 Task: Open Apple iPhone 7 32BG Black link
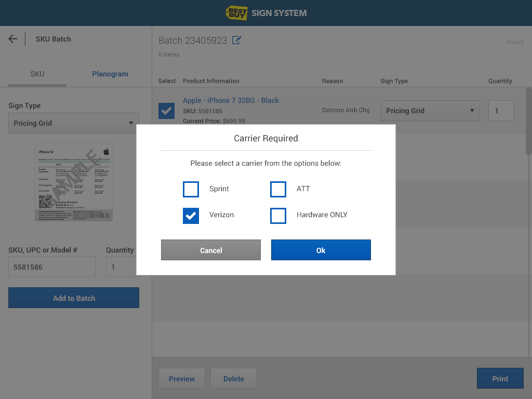[x=231, y=100]
